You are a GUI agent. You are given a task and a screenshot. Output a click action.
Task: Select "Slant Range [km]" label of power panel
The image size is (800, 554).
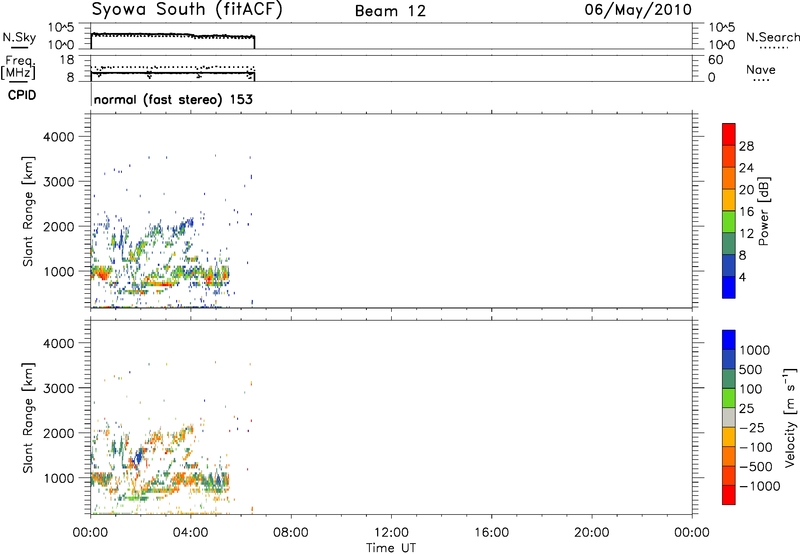[28, 211]
